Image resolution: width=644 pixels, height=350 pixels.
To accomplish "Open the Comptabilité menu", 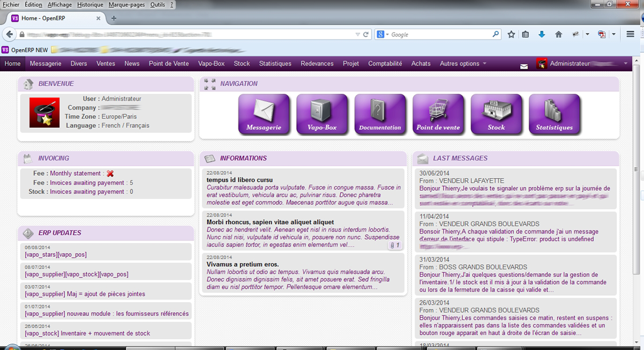I will [385, 64].
